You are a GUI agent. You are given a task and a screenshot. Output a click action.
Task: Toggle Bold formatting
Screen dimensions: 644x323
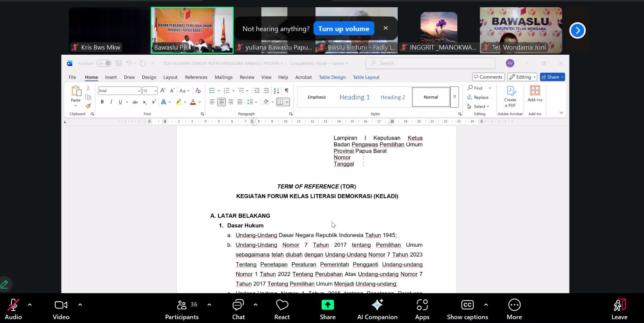coord(102,102)
